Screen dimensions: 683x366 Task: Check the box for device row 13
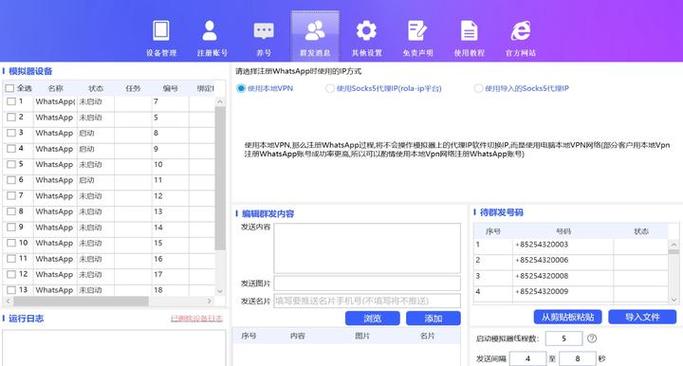pyautogui.click(x=11, y=290)
